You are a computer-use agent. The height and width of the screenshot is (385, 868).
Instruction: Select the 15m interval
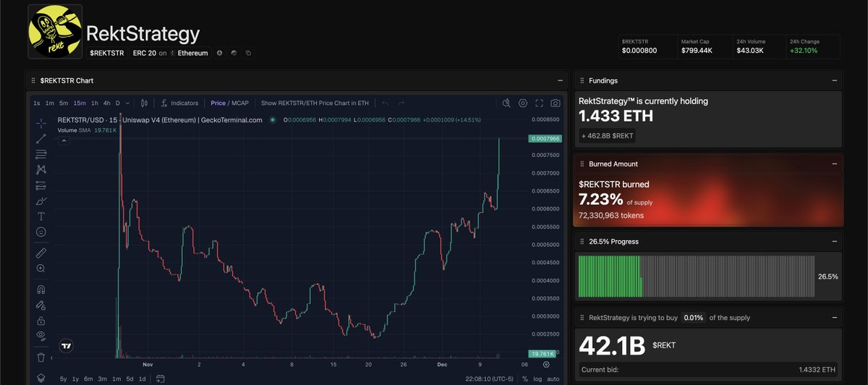80,103
